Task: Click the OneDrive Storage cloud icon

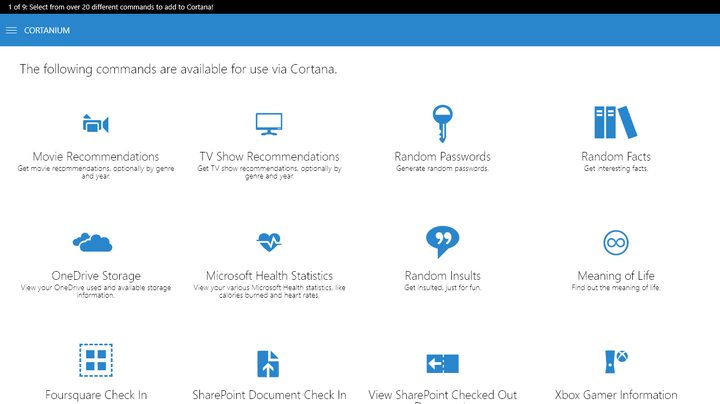Action: coord(93,242)
